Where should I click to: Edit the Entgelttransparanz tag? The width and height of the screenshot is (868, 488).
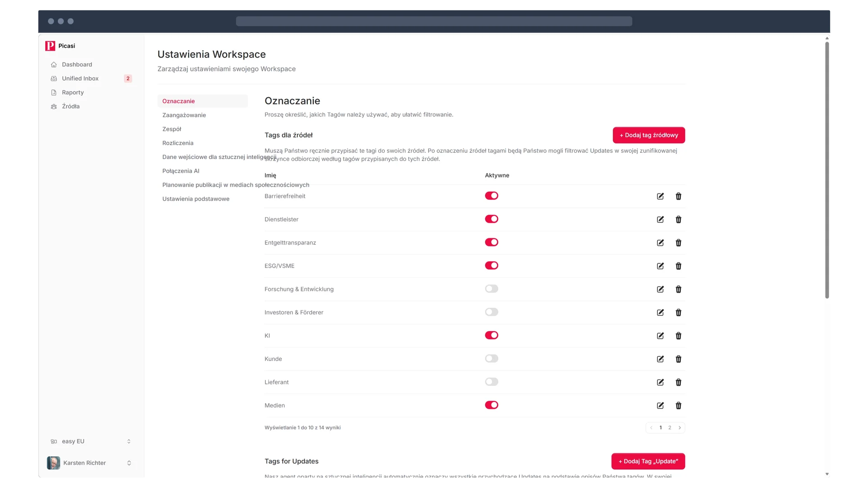coord(660,243)
